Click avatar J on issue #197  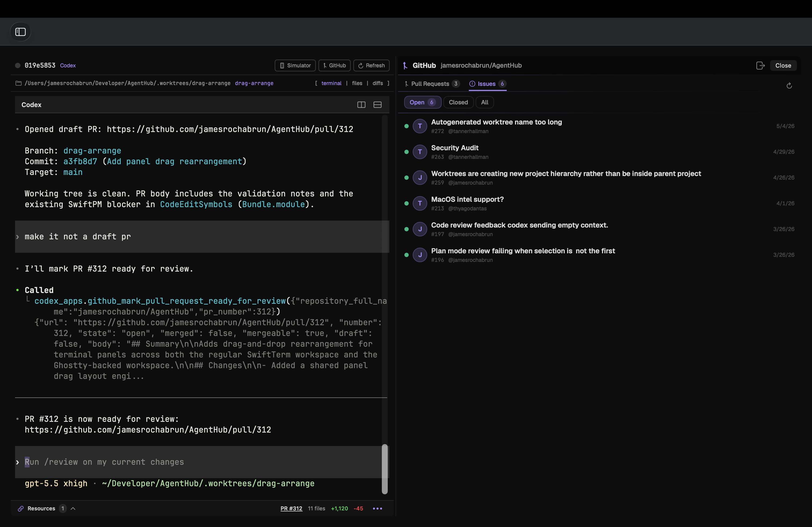click(420, 229)
